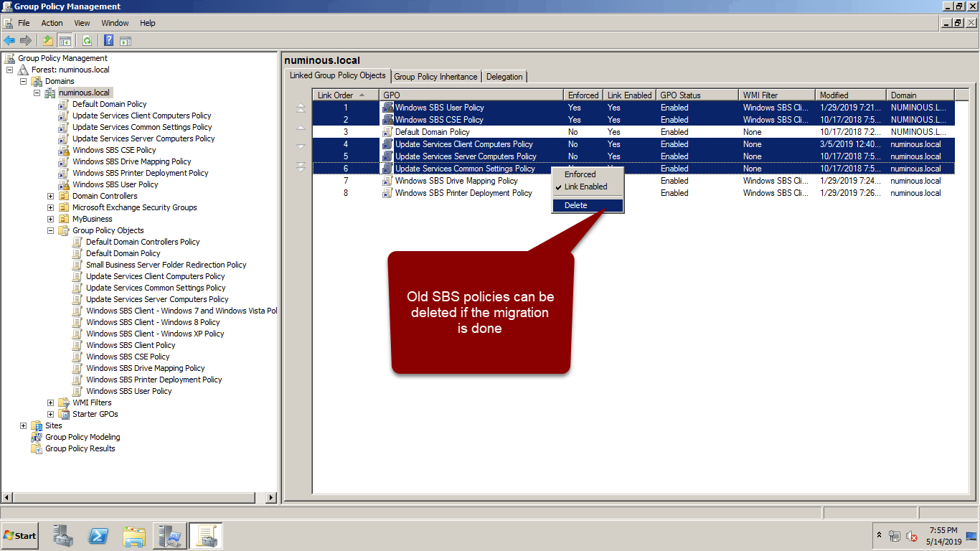Select Linked Group Policy Objects tab

click(x=338, y=75)
